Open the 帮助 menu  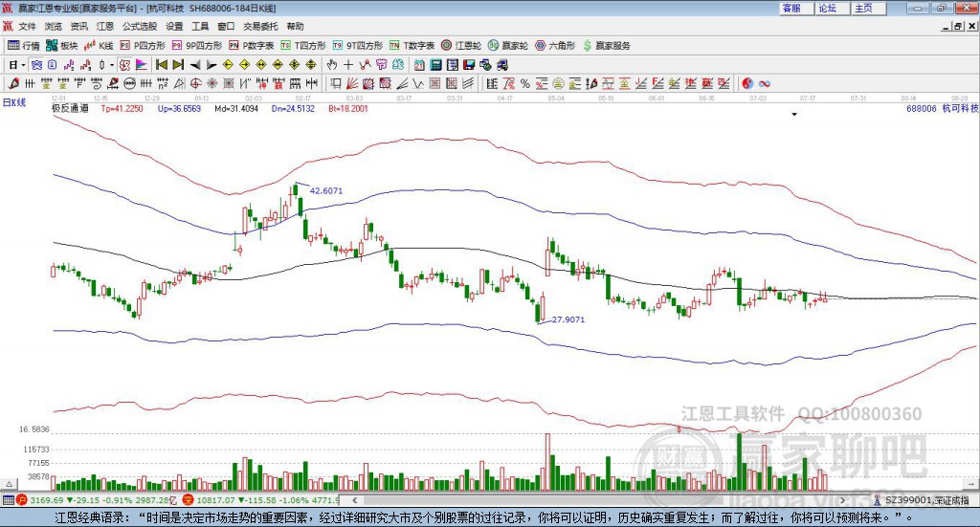295,26
